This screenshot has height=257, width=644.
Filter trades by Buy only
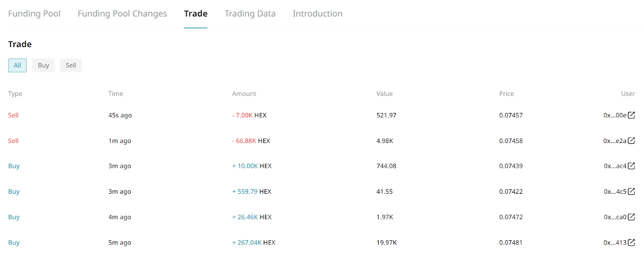(43, 65)
